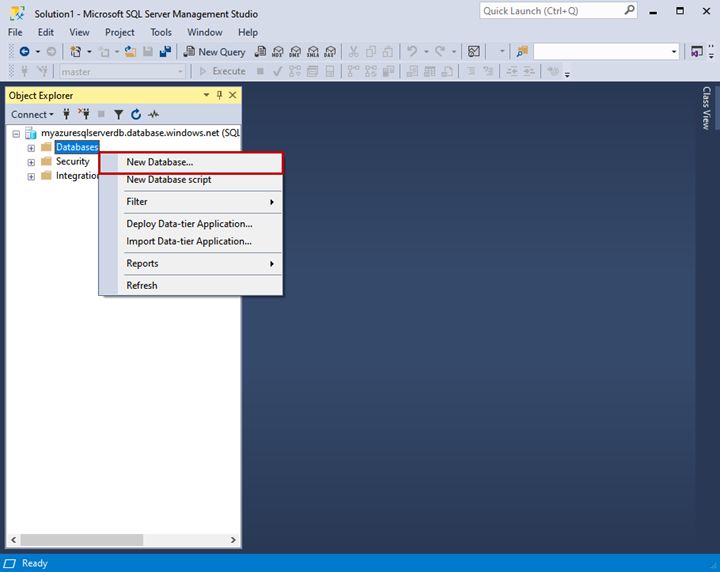The width and height of the screenshot is (720, 572).
Task: Open the File menu
Action: [15, 32]
